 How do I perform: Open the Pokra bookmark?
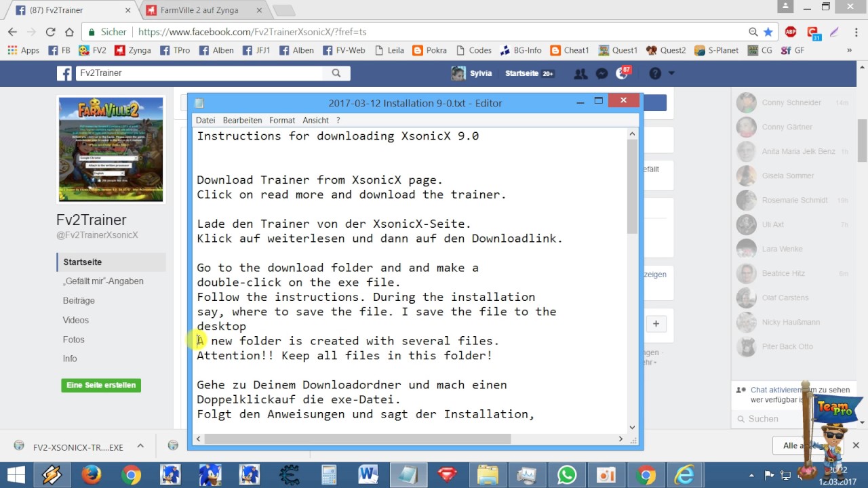click(x=429, y=50)
